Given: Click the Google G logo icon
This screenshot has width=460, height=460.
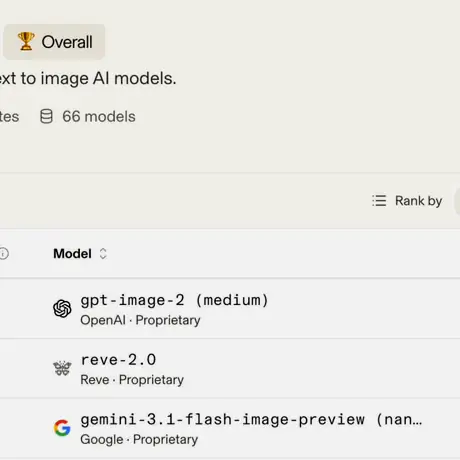Looking at the screenshot, I should [x=62, y=428].
